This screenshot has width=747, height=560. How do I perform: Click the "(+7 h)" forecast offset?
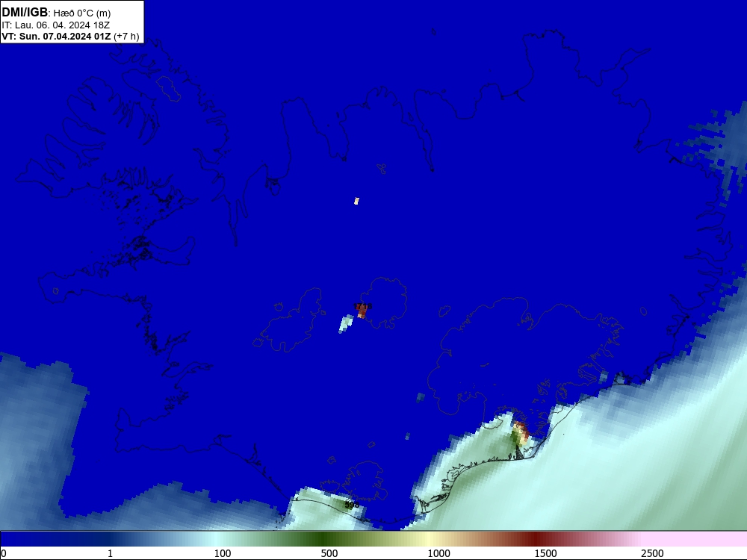click(127, 37)
